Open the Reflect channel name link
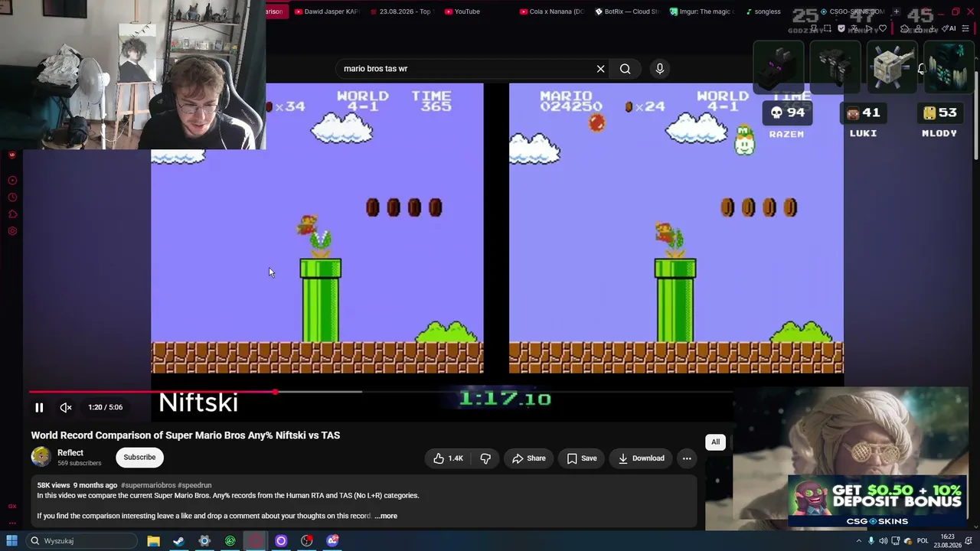The height and width of the screenshot is (551, 980). point(70,453)
